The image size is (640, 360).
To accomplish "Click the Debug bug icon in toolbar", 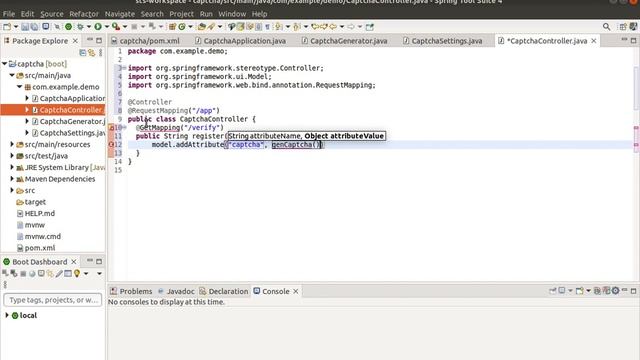I will (80, 27).
